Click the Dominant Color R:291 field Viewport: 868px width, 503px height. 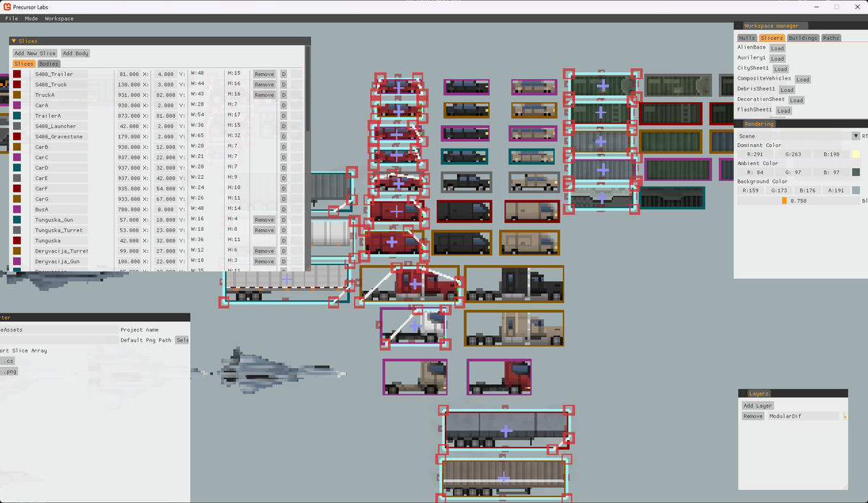pos(755,154)
